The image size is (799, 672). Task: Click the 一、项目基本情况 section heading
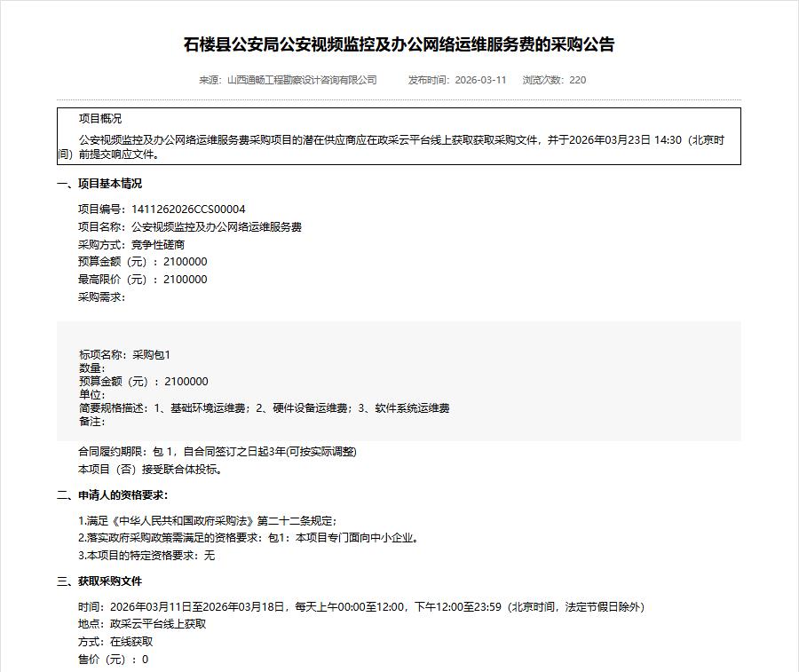click(x=99, y=184)
